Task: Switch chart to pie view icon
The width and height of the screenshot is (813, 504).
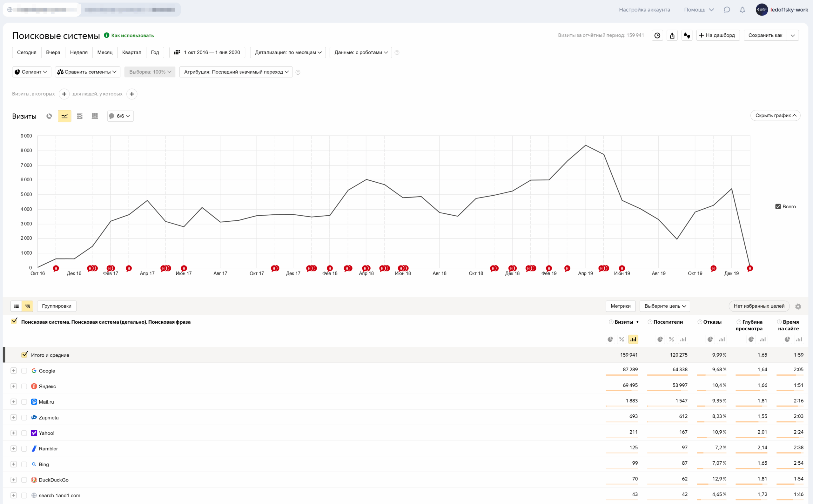Action: tap(49, 116)
